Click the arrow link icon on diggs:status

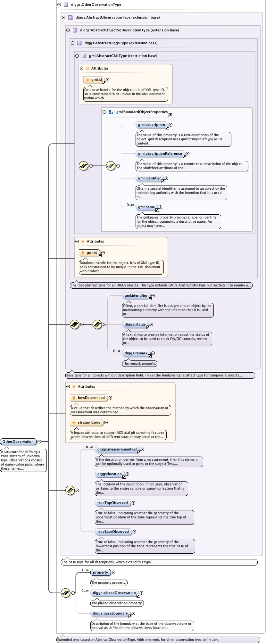148,327
